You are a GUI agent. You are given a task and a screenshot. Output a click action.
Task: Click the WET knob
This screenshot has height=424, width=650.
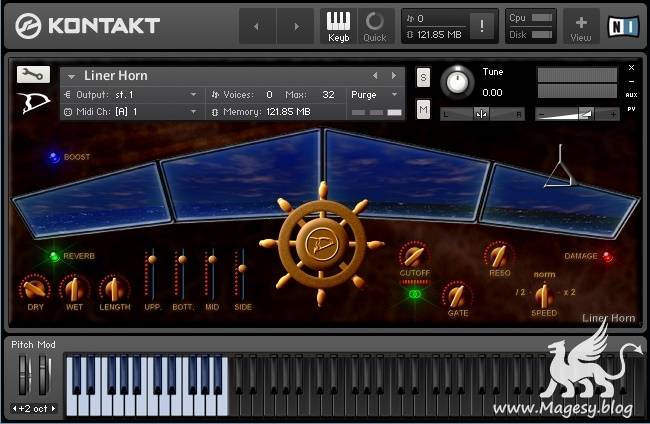pos(74,289)
